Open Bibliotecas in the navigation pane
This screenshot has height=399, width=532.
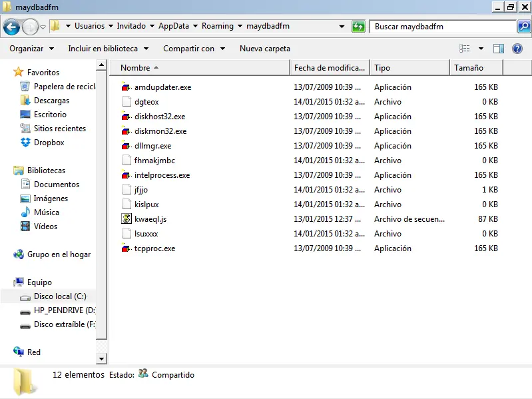pos(46,171)
